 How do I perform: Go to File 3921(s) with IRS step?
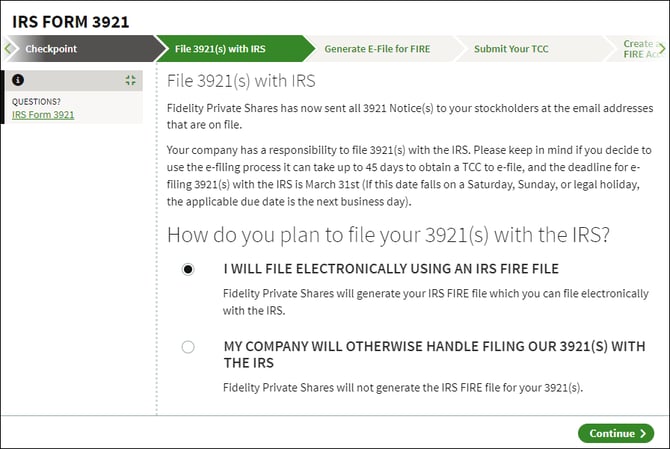[220, 49]
